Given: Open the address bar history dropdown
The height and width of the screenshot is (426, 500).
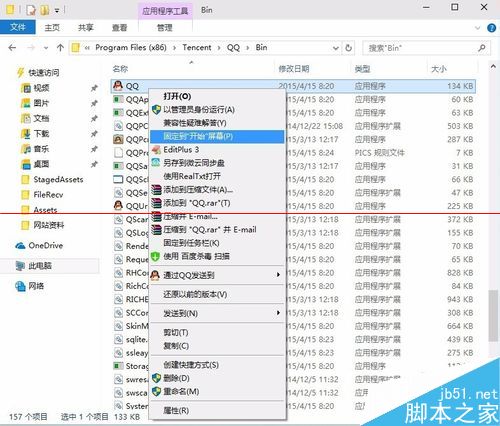Looking at the screenshot, I should pos(336,48).
